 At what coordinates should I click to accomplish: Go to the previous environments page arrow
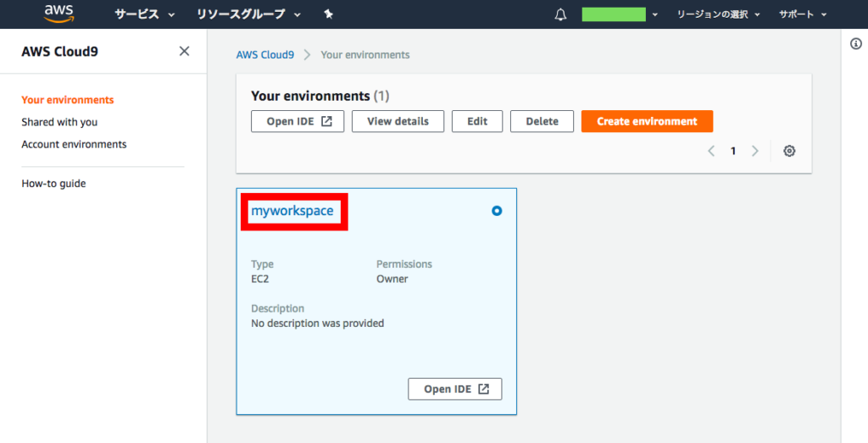point(711,151)
